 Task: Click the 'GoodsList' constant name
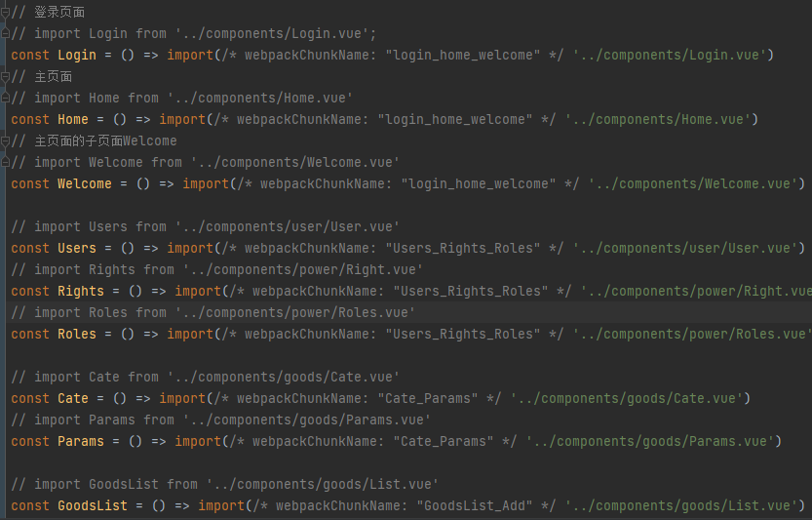click(x=93, y=505)
